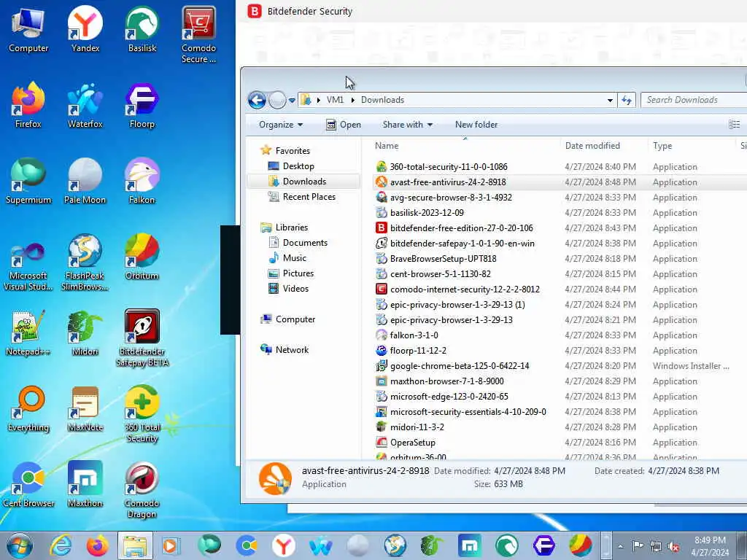Select Downloads in the navigation pane
The width and height of the screenshot is (747, 560).
pyautogui.click(x=304, y=182)
